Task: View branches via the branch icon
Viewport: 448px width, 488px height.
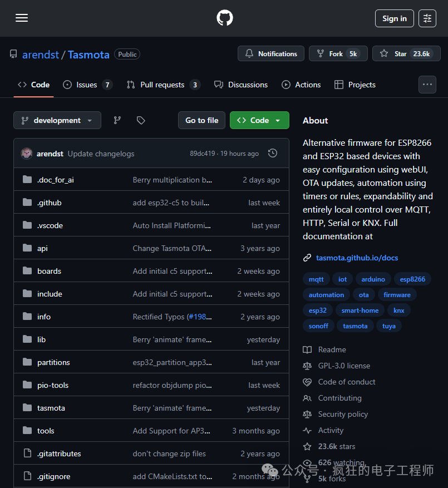Action: [117, 120]
